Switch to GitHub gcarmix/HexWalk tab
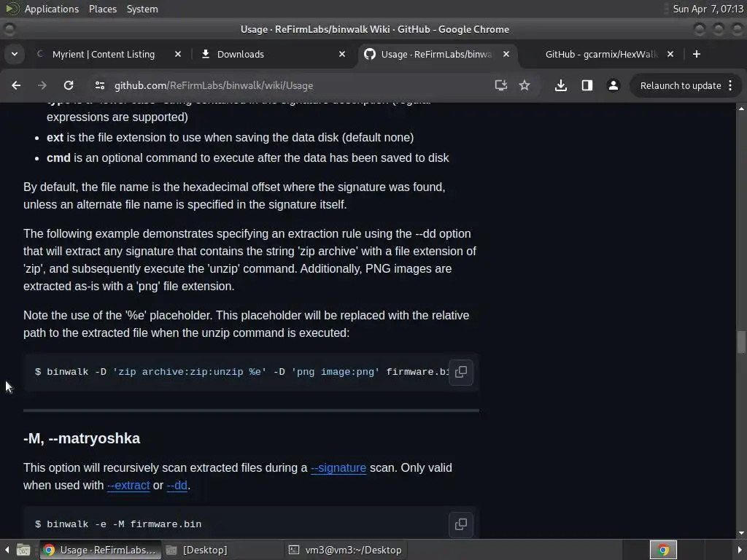The height and width of the screenshot is (560, 747). [x=601, y=54]
